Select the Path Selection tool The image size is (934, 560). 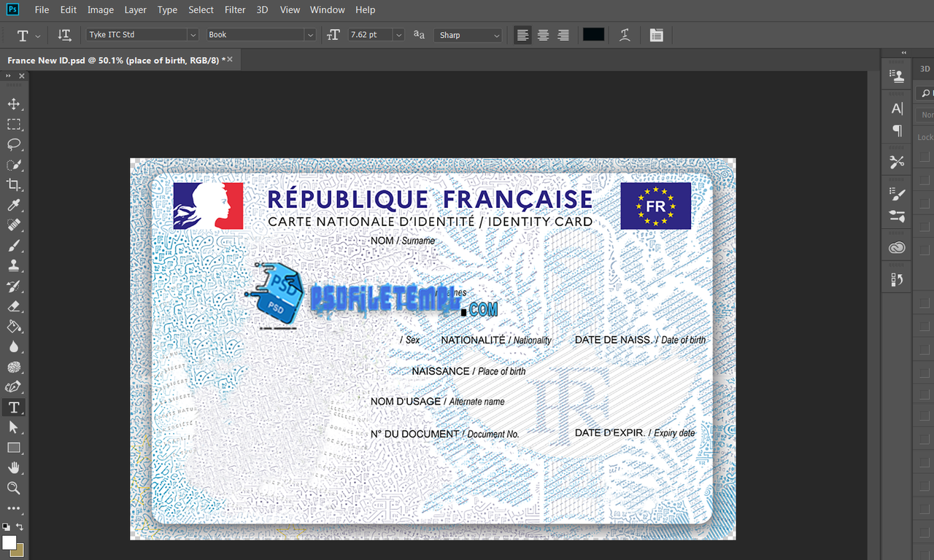tap(14, 427)
